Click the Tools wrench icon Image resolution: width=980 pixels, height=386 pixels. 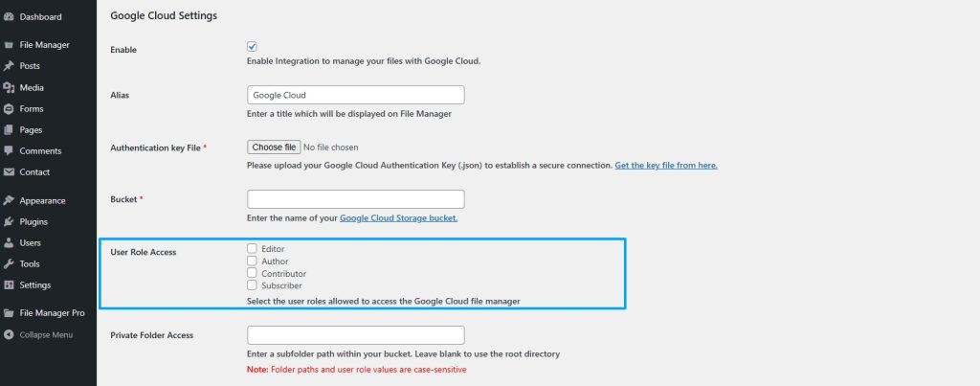[x=8, y=264]
